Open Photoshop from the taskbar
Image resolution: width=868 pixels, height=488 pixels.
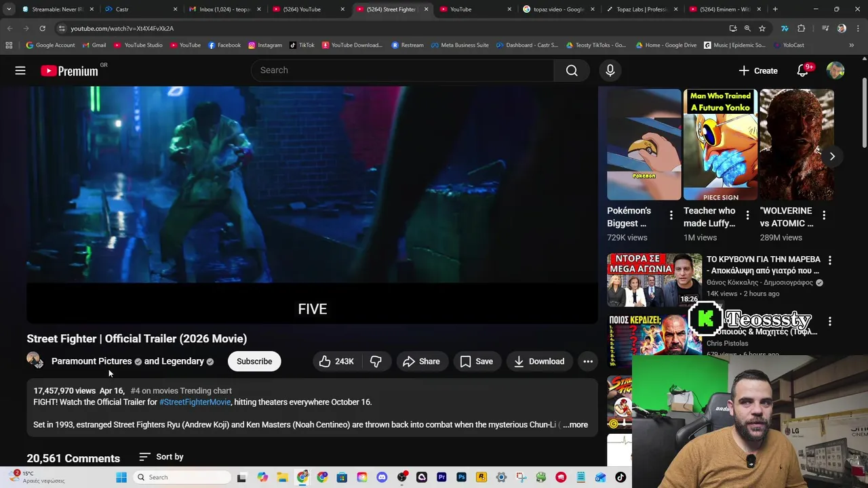click(x=462, y=477)
